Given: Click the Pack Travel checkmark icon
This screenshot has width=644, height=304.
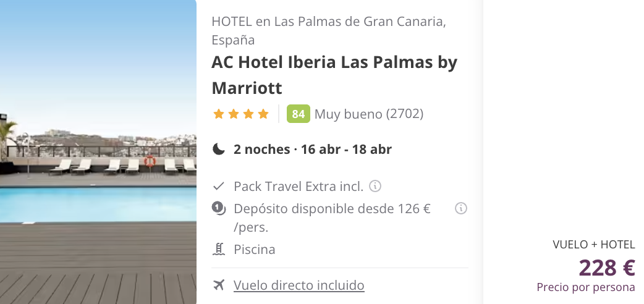Looking at the screenshot, I should pyautogui.click(x=219, y=187).
